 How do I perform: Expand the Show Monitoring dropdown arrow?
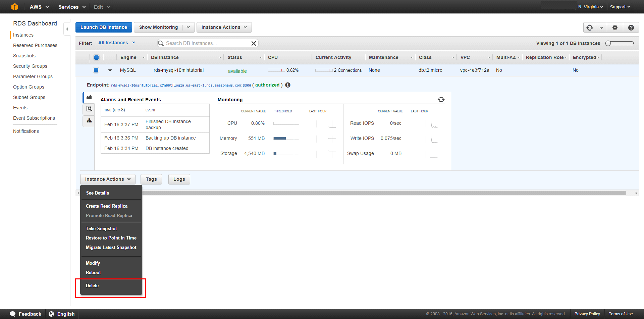[189, 28]
